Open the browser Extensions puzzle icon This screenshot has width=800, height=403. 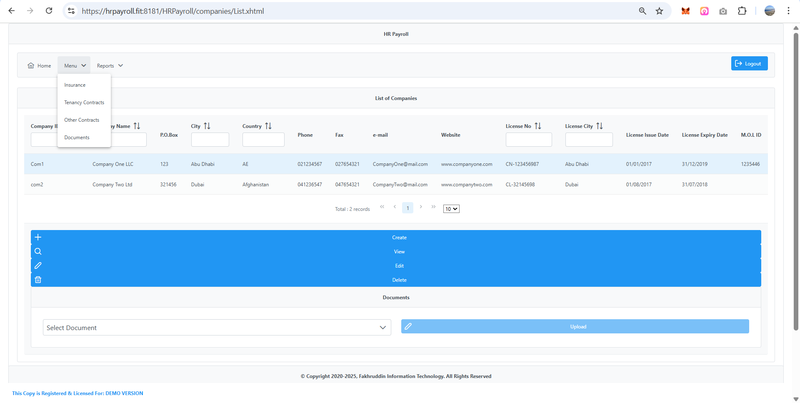pyautogui.click(x=742, y=11)
